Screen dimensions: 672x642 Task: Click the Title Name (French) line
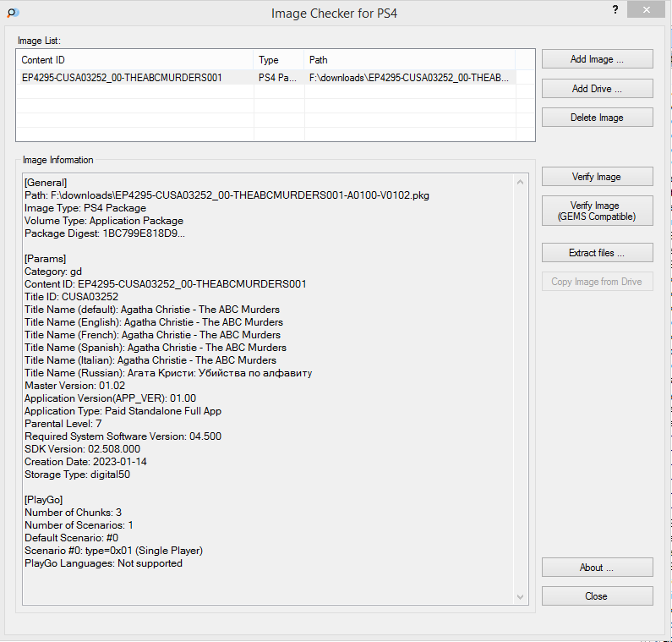(x=152, y=335)
